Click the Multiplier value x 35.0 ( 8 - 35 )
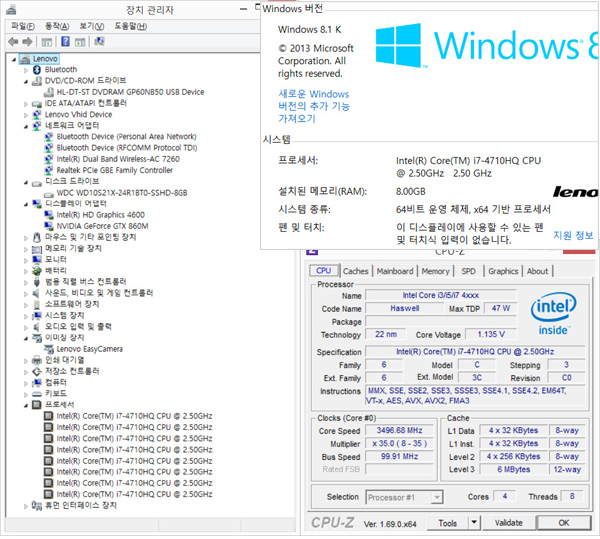Screen dimensions: 600x539 pyautogui.click(x=399, y=444)
